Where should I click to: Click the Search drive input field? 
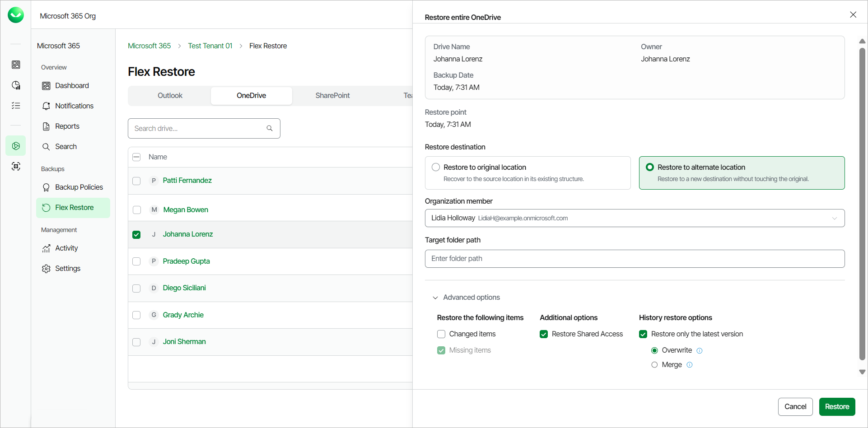204,129
